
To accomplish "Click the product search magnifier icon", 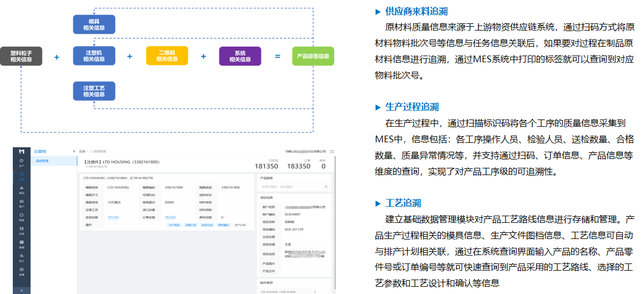I will 326,187.
